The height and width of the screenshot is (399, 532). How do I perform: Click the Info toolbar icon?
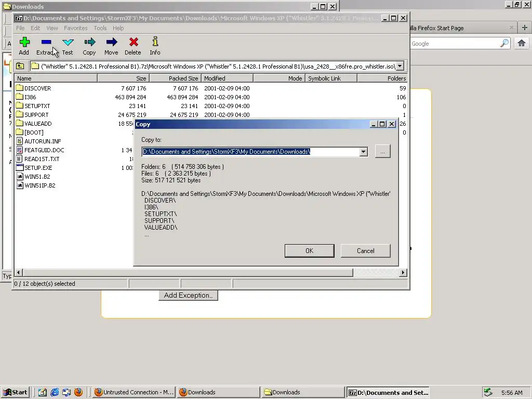(155, 42)
